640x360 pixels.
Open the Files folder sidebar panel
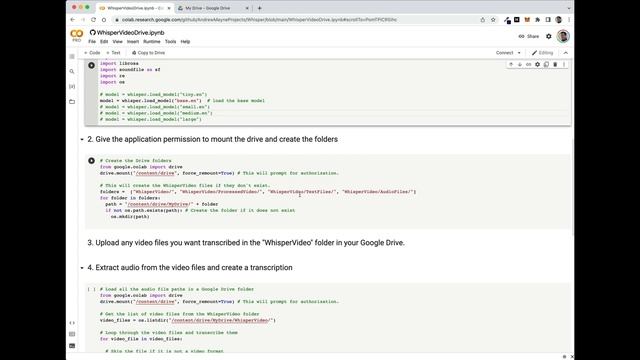[x=72, y=102]
